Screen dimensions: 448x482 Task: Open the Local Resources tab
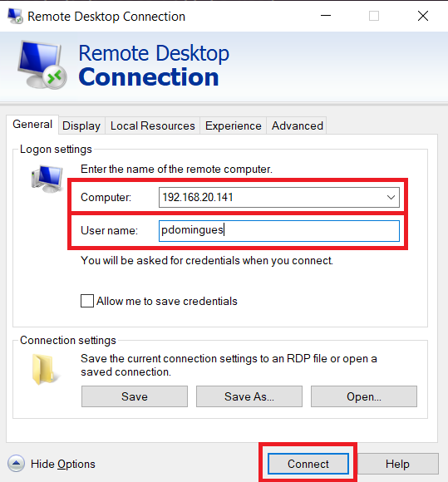tap(152, 125)
